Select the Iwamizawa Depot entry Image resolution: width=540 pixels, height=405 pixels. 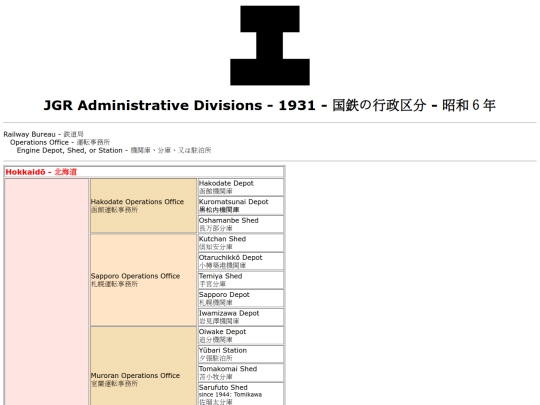tap(241, 317)
